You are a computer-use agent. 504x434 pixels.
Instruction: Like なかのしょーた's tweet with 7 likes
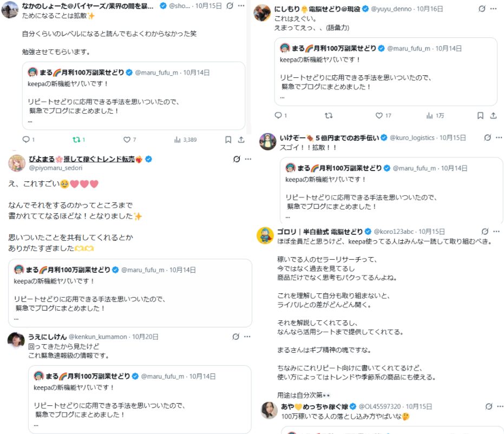point(127,140)
